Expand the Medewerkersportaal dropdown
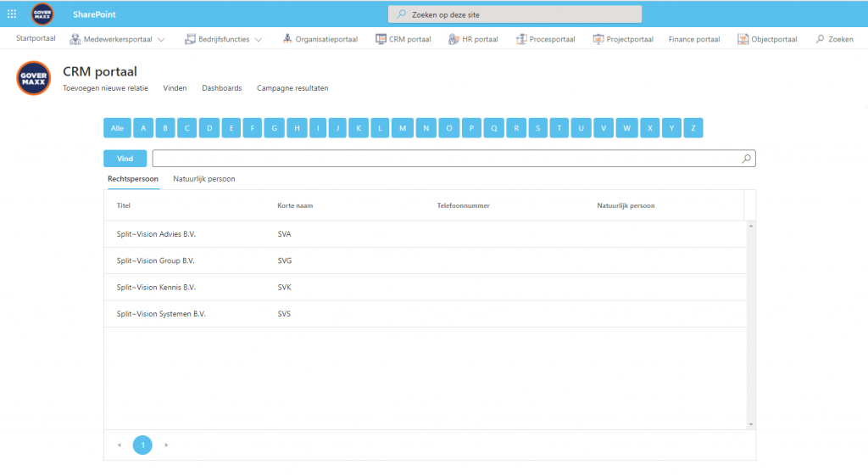 click(x=161, y=39)
